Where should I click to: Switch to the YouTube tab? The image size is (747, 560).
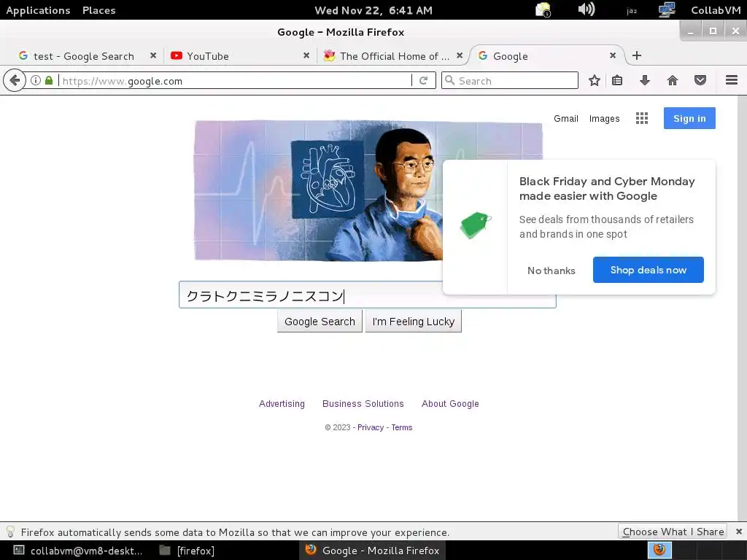[x=207, y=56]
